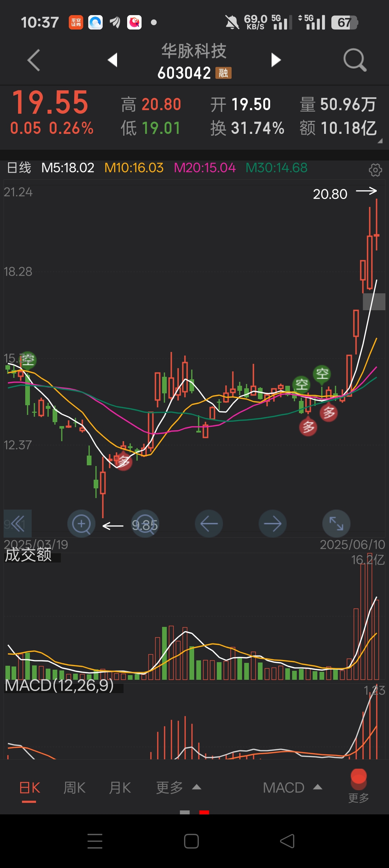Zoom in the K-line chart
Image resolution: width=389 pixels, height=868 pixels.
[x=81, y=524]
